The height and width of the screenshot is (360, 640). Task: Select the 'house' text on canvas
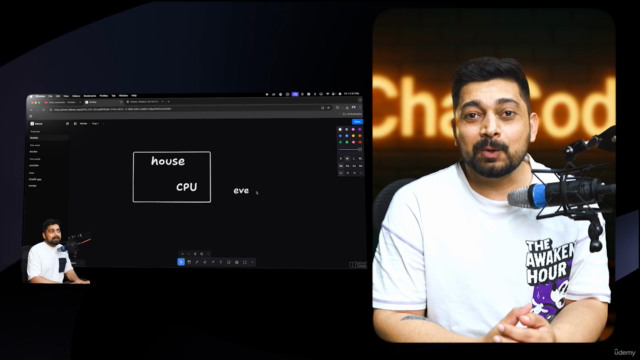(168, 161)
